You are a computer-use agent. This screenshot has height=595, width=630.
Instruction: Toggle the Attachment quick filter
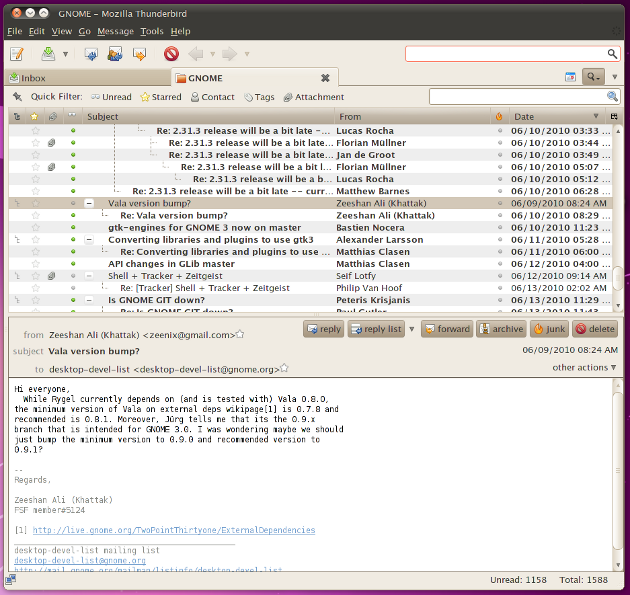(x=313, y=97)
